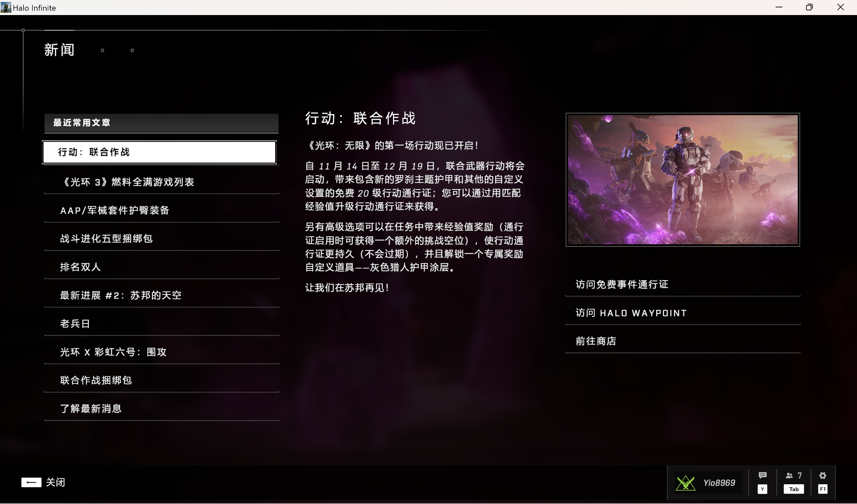
Task: Click the Yio8969 player name
Action: pos(719,483)
